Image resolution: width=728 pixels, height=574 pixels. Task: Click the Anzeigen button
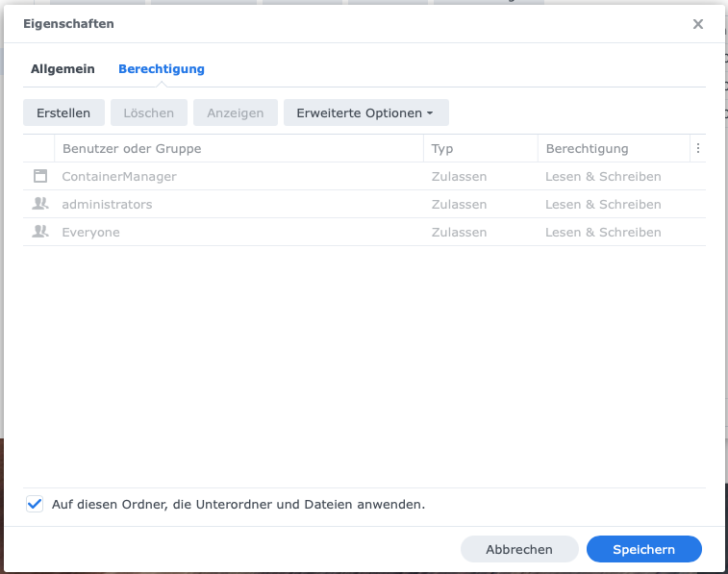click(x=236, y=112)
